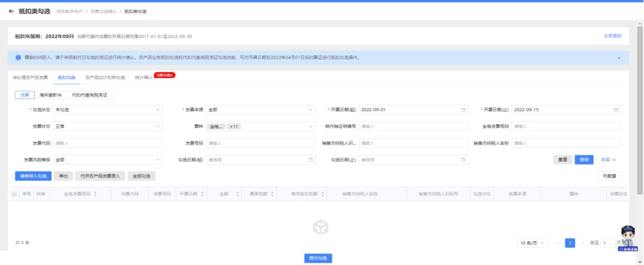Click the 销售方纳税人名称 input field
644x265 pixels.
click(566, 143)
